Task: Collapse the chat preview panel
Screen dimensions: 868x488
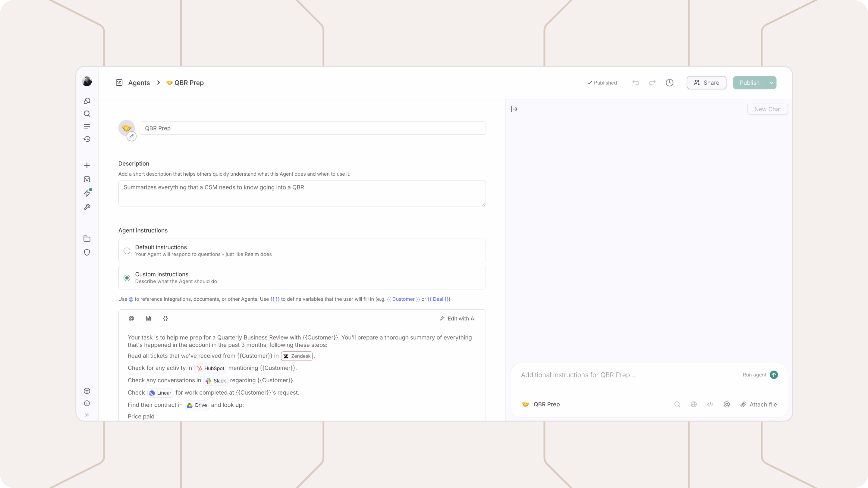Action: (514, 109)
